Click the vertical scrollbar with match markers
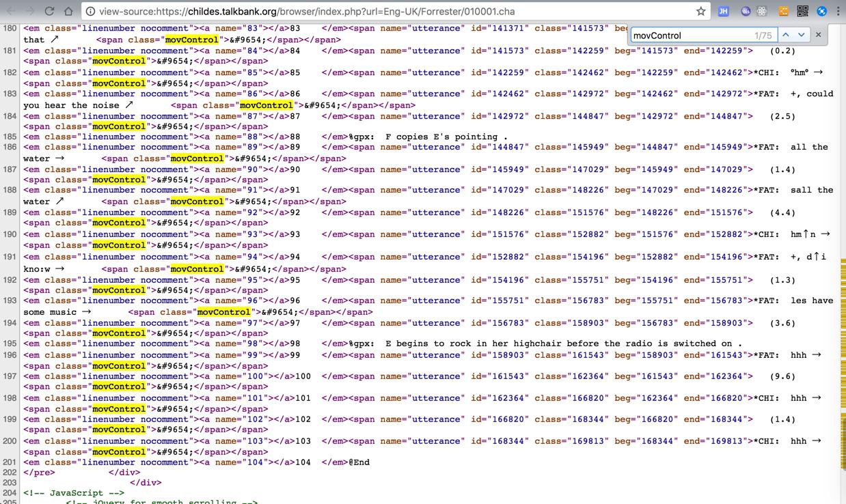Screen dimensions: 846x504 (x=843, y=264)
